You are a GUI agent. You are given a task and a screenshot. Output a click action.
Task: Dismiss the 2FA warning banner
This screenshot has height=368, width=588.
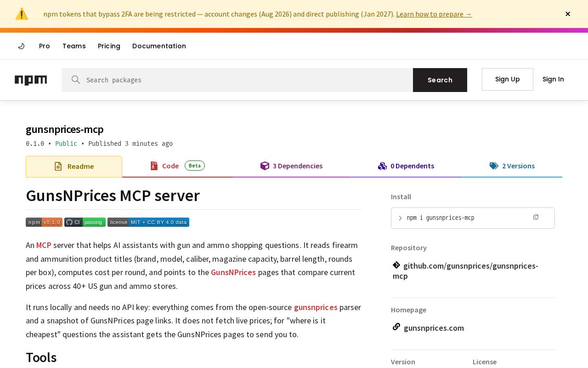click(x=568, y=14)
